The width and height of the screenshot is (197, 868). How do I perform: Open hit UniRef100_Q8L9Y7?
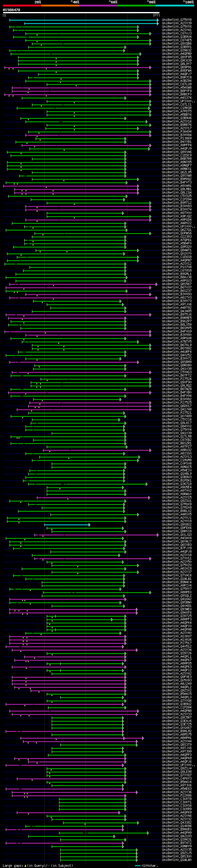tap(177, 64)
